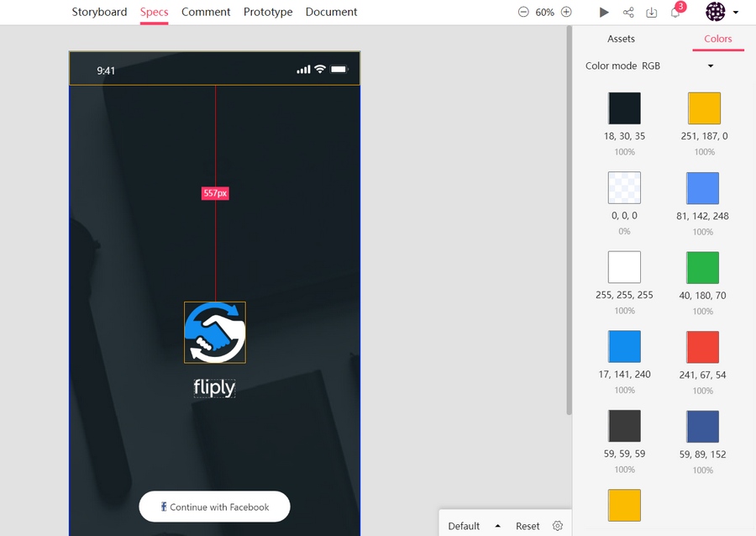
Task: Open the settings gear icon
Action: 558,525
